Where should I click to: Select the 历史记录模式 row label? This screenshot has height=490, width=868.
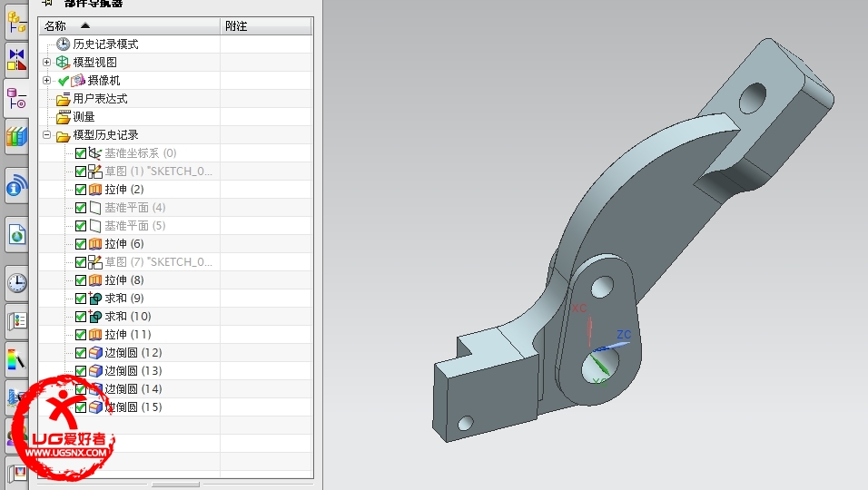(105, 44)
